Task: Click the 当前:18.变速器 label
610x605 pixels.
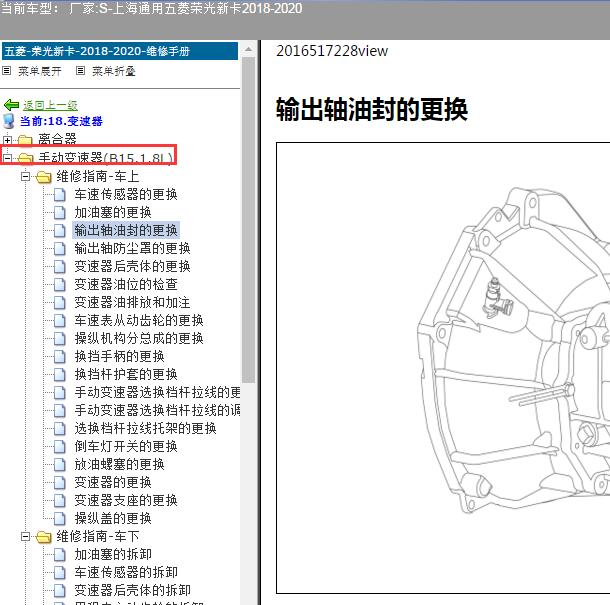Action: pos(61,121)
